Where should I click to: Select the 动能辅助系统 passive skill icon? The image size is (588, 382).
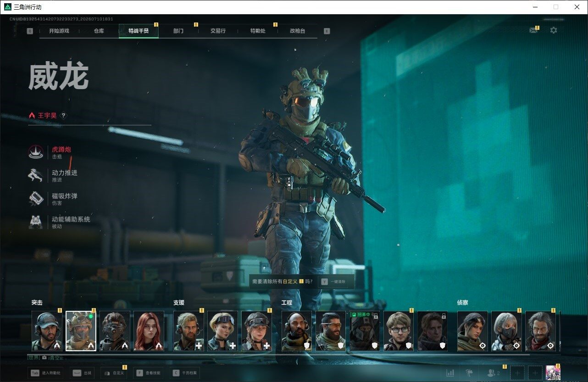[x=36, y=222]
